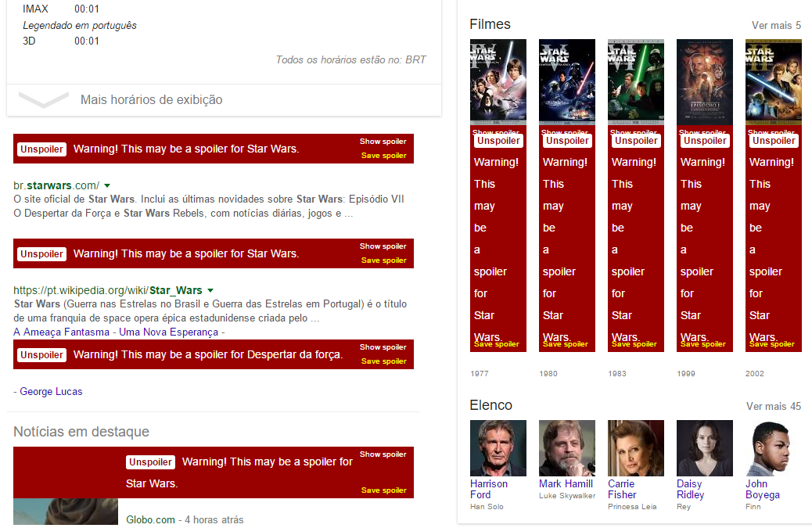Click Daisy Ridley photo thumbnail
Screen dimensions: 812x528
click(705, 448)
